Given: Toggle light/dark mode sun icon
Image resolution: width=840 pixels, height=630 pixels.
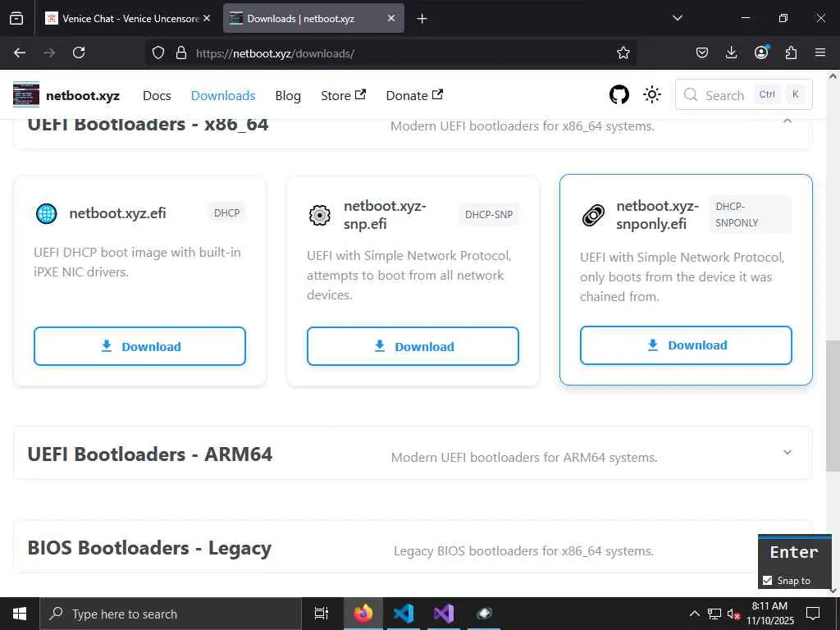Looking at the screenshot, I should (652, 95).
